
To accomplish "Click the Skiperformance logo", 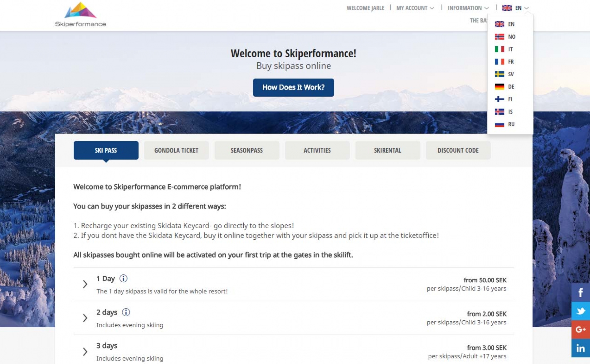I will [x=80, y=15].
